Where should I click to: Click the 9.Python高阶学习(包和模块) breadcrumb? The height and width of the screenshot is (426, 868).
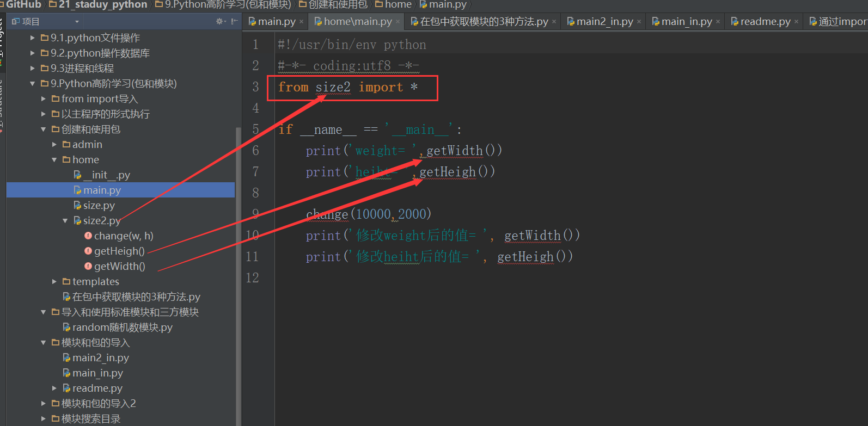[x=228, y=4]
